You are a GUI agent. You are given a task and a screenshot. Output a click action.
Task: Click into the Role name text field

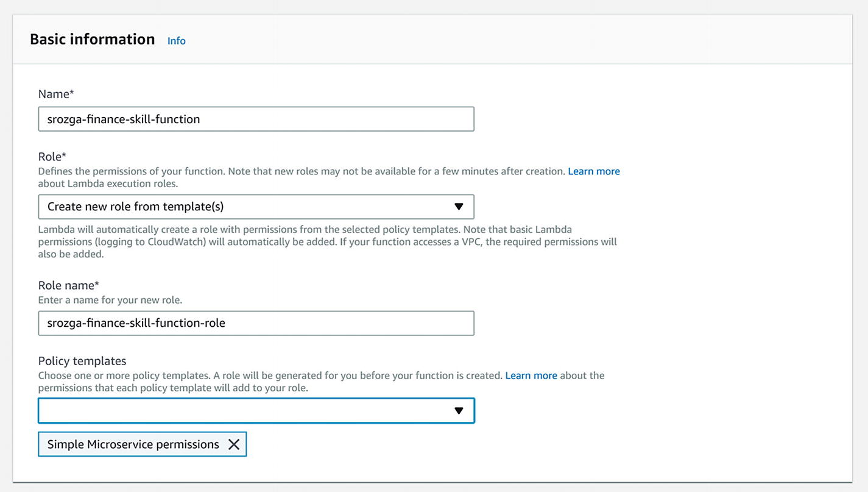[256, 323]
